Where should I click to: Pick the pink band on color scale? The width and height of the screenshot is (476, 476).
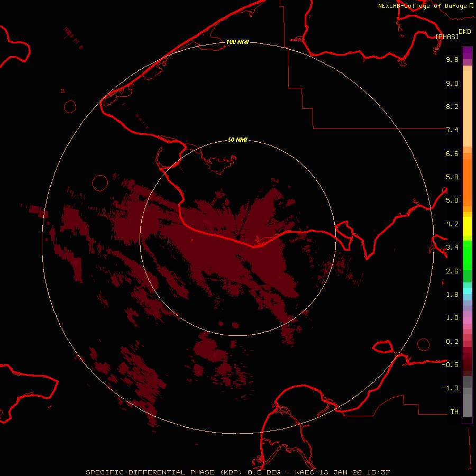[x=467, y=321]
